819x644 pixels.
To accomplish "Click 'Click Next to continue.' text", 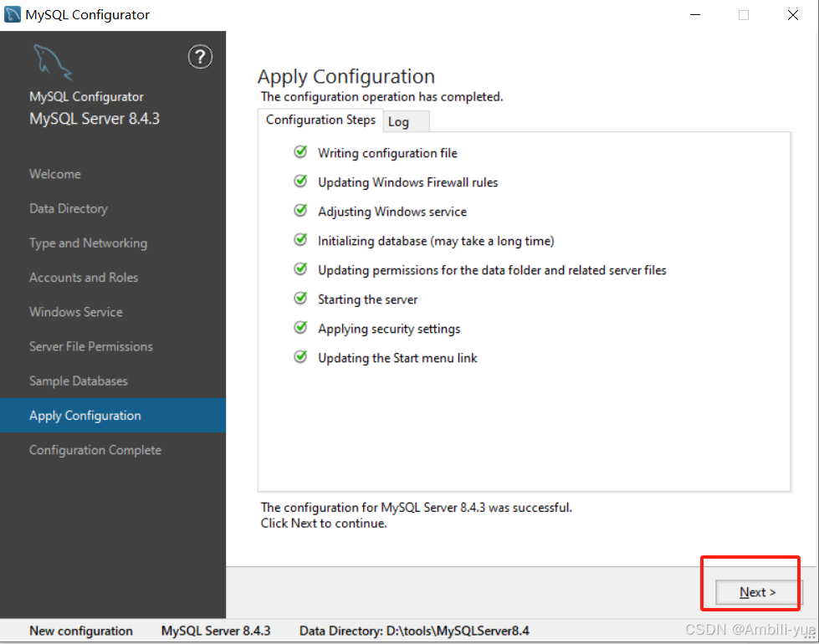I will coord(324,523).
